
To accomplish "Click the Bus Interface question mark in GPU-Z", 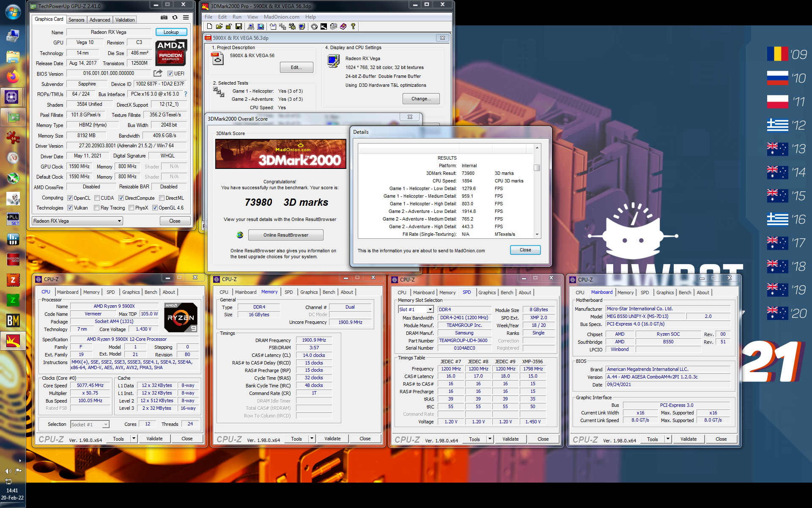I will pyautogui.click(x=185, y=94).
